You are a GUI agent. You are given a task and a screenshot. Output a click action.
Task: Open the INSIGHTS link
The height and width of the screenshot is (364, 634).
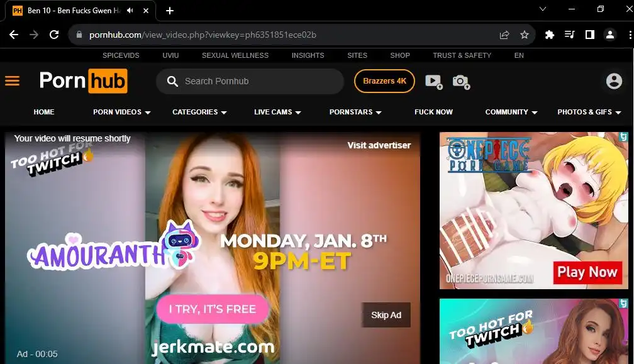pos(308,55)
